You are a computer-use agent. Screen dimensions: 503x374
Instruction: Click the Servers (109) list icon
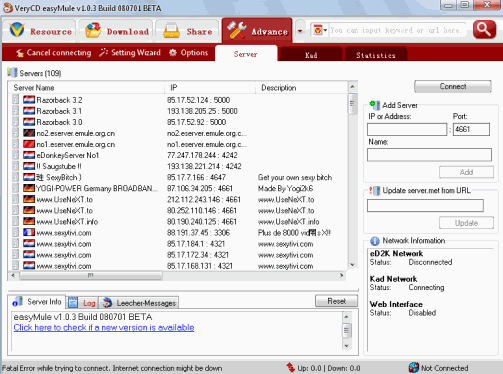[12, 73]
